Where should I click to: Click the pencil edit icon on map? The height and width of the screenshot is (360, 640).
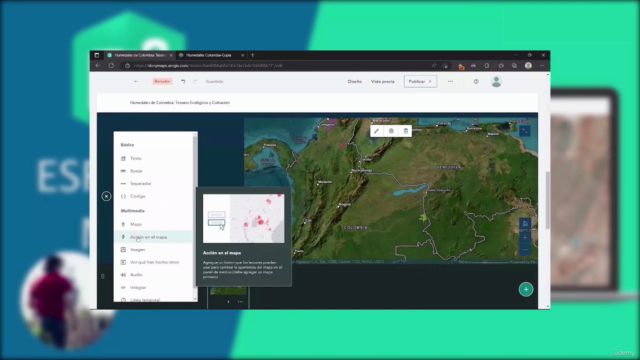pyautogui.click(x=376, y=131)
